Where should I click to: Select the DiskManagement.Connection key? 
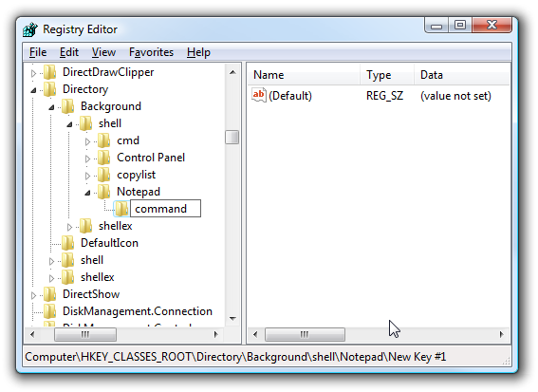138,311
